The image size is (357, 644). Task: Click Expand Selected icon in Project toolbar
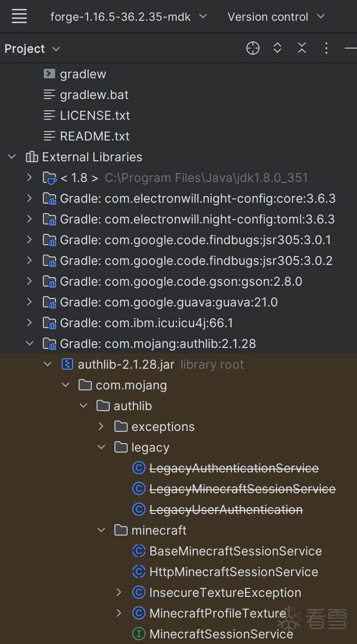[277, 48]
